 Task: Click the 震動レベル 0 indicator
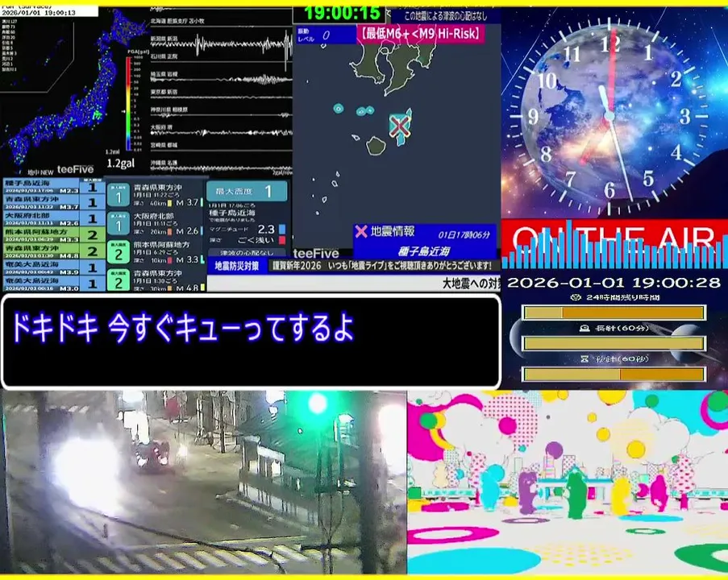click(x=326, y=35)
